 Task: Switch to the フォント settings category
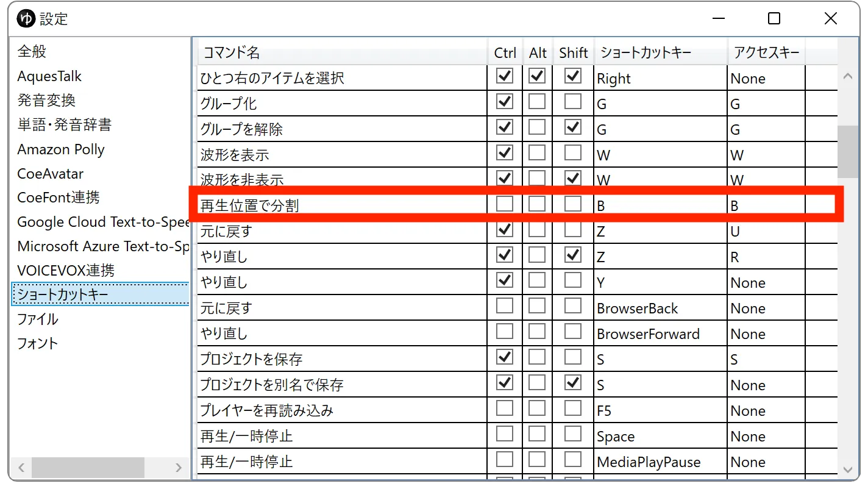tap(38, 343)
